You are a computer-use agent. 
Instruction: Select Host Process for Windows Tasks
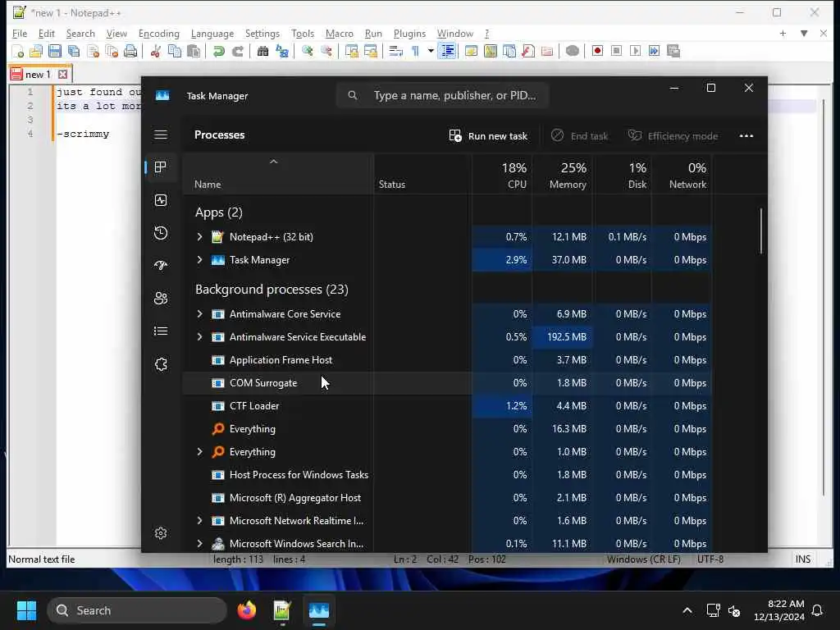tap(447, 475)
